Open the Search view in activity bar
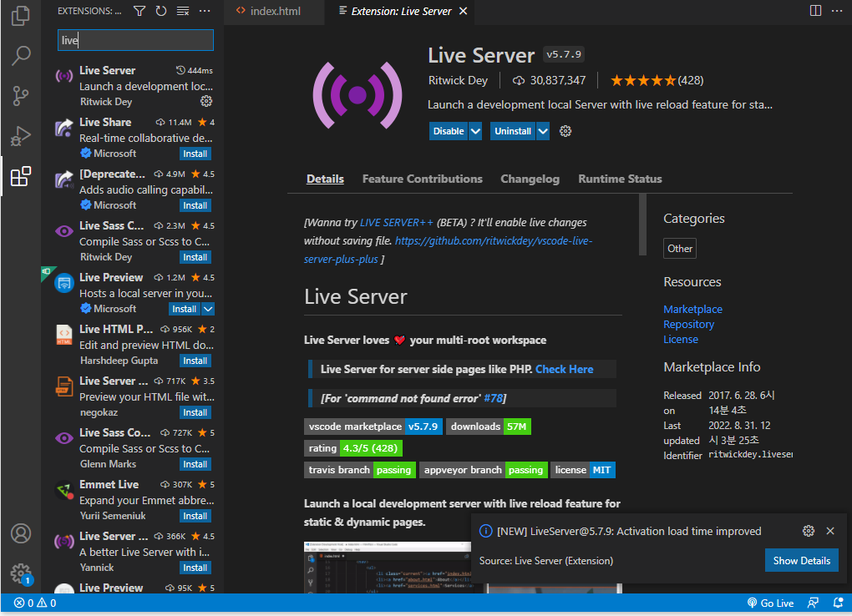Viewport: 852px width, 616px height. point(21,55)
